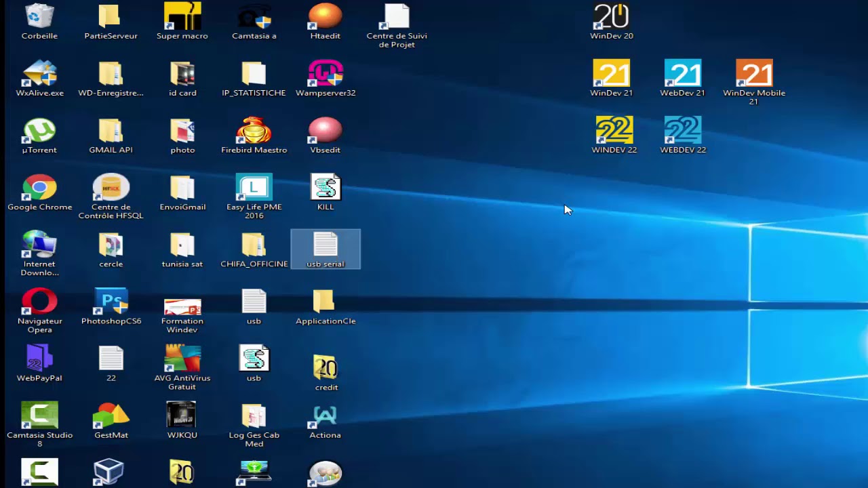Launch Vbsedit
868x488 pixels.
[x=325, y=136]
